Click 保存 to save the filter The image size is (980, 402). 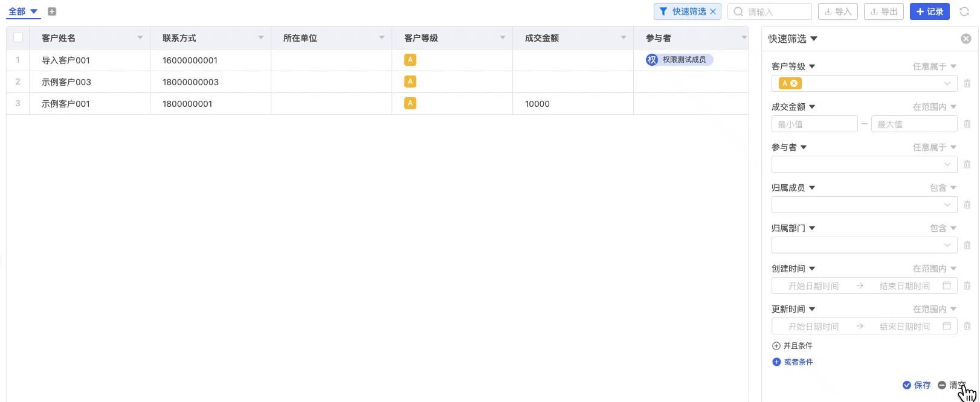[917, 385]
